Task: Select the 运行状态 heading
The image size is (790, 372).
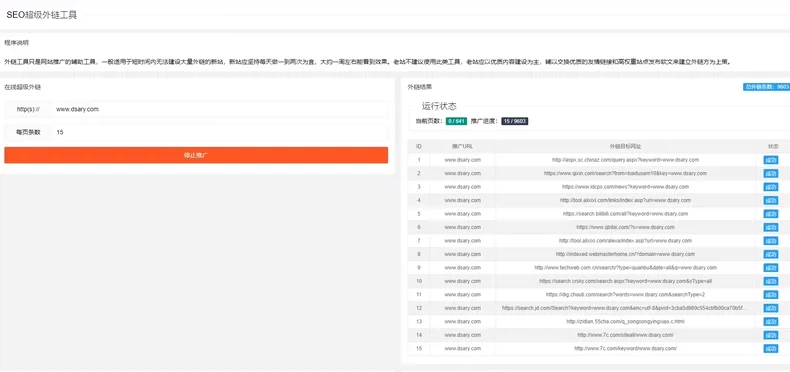Action: tap(439, 106)
